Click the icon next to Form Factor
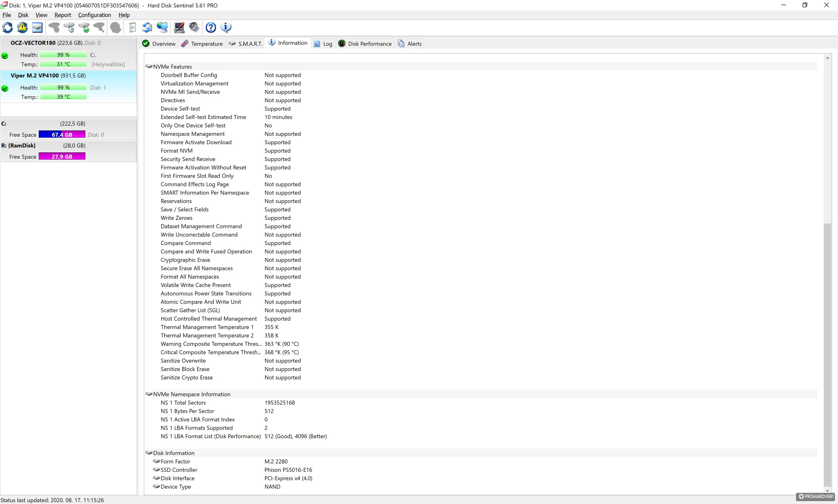The image size is (838, 504). tap(156, 461)
